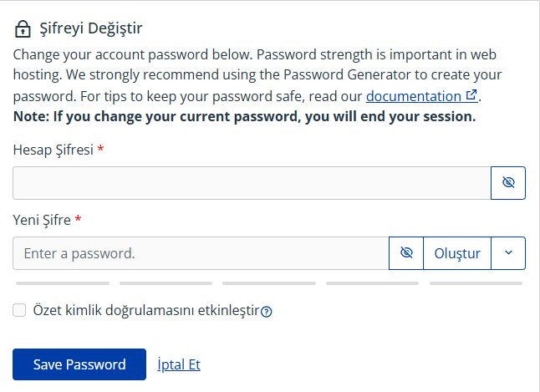Click the Hesap Şifresi field label
The width and height of the screenshot is (540, 392).
coord(53,150)
